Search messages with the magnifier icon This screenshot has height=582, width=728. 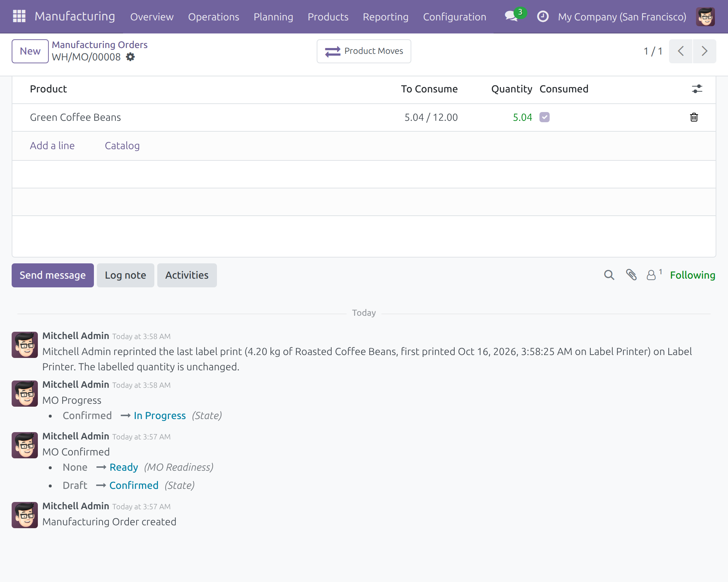point(609,275)
